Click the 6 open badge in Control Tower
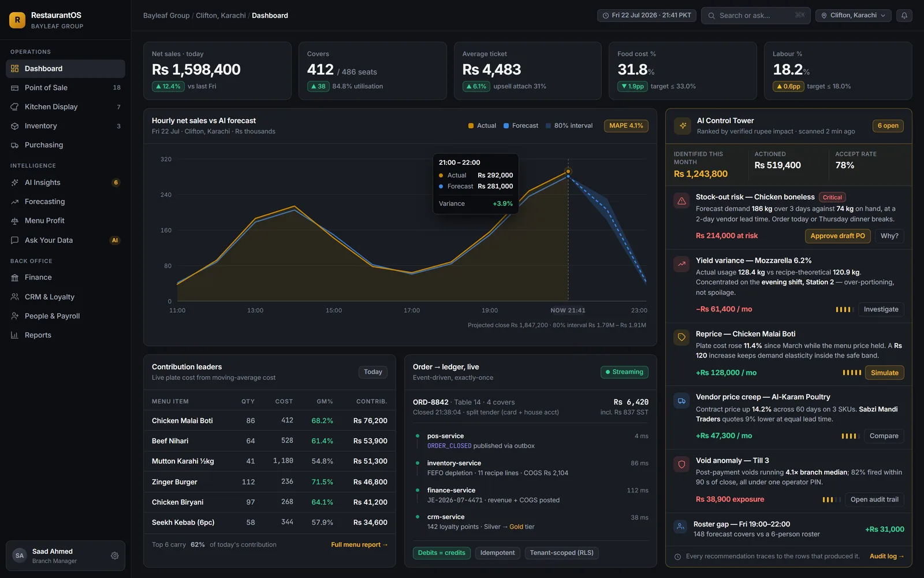The height and width of the screenshot is (578, 924). point(888,126)
